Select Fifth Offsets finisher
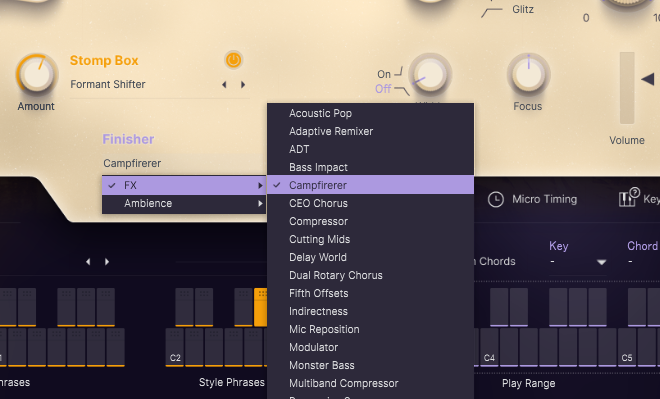This screenshot has width=660, height=399. [x=370, y=293]
